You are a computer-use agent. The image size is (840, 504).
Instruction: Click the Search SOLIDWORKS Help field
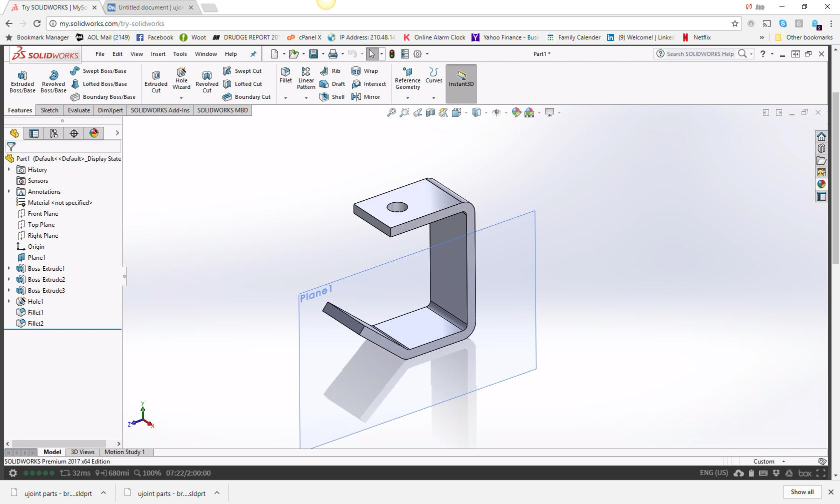[700, 54]
